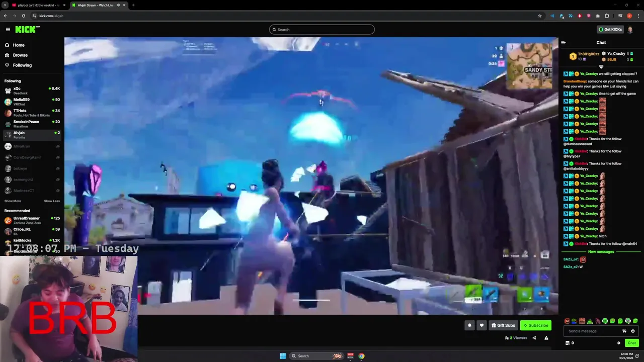This screenshot has height=362, width=644.
Task: Click the notification bell button
Action: coord(469,325)
